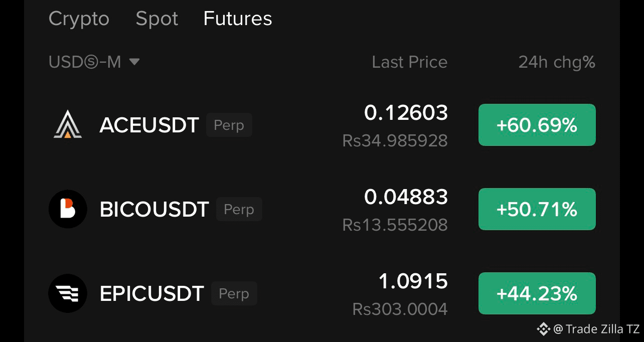Tap the Perp tag beside BICOUSDT
Screen dimensions: 644x342
(x=239, y=209)
